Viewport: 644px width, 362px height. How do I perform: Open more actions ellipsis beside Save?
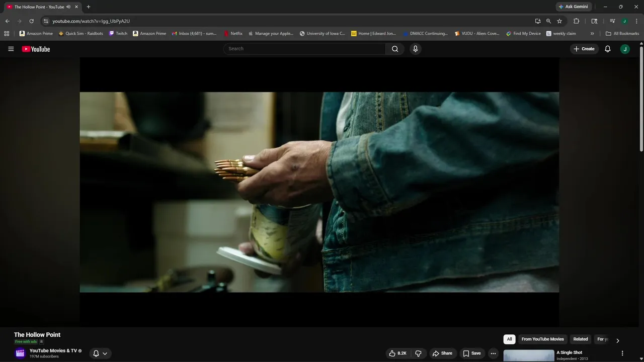493,353
